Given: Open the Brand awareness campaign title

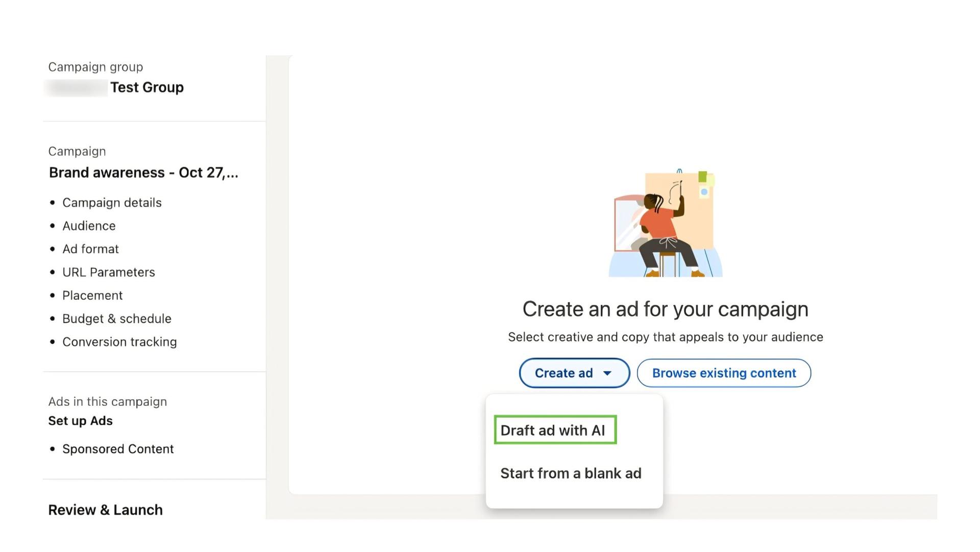Looking at the screenshot, I should click(x=143, y=173).
